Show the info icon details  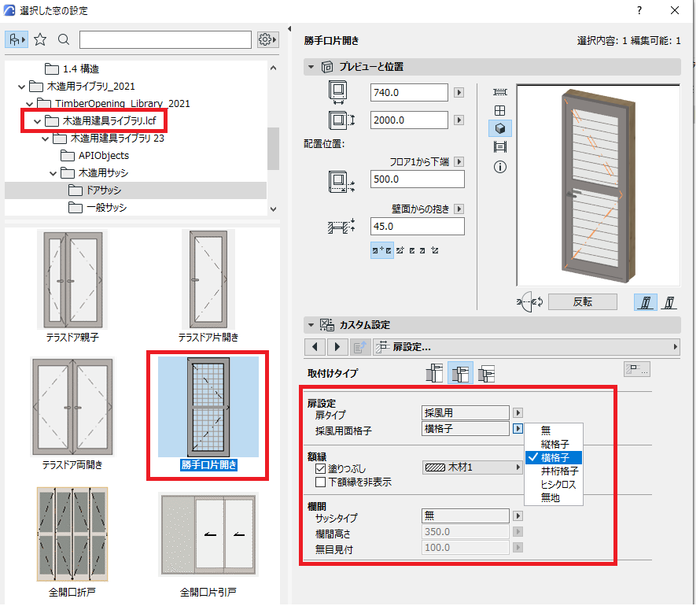(x=500, y=167)
